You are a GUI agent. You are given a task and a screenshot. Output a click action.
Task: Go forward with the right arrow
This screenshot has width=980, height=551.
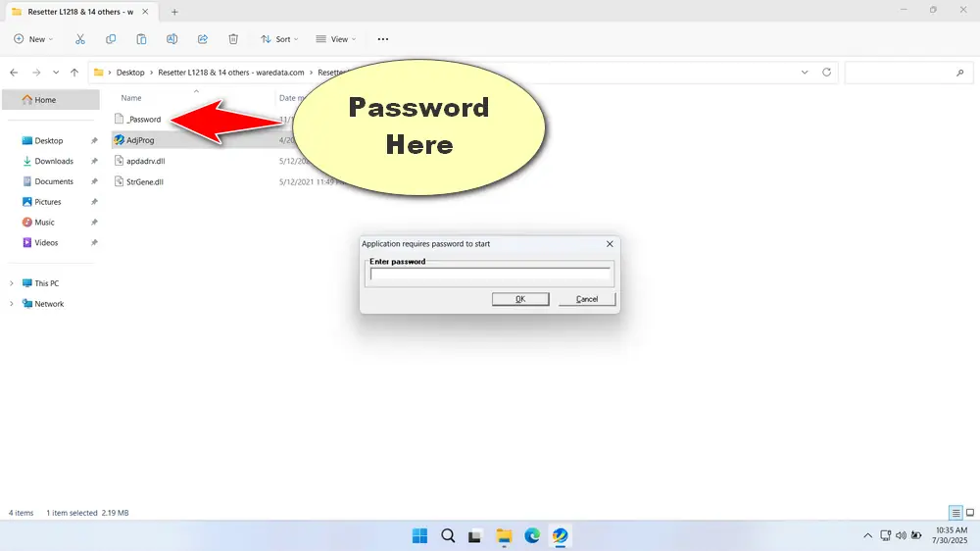36,73
